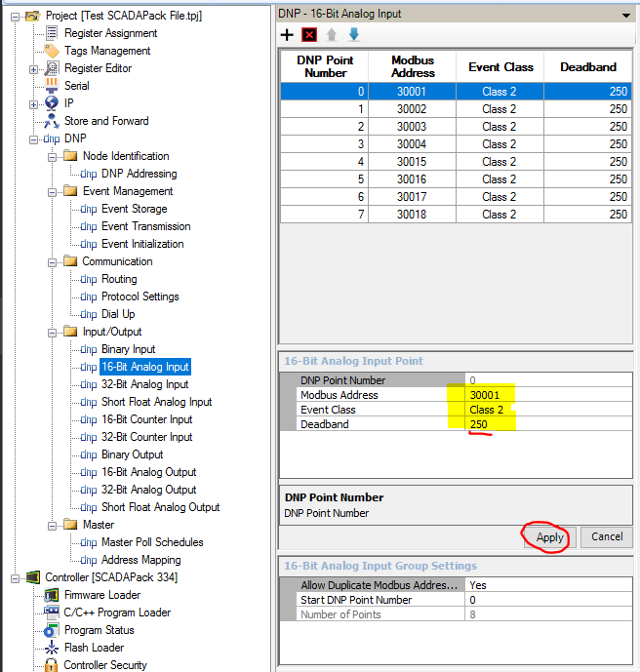This screenshot has height=672, width=640.
Task: Open the Binary Output settings
Action: pos(132,455)
